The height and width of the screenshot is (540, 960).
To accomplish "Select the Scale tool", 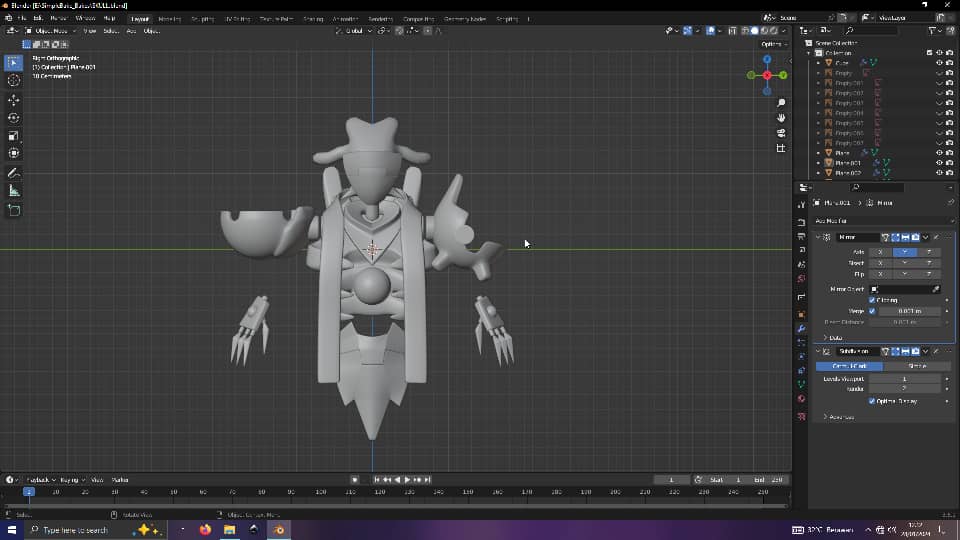I will point(13,135).
